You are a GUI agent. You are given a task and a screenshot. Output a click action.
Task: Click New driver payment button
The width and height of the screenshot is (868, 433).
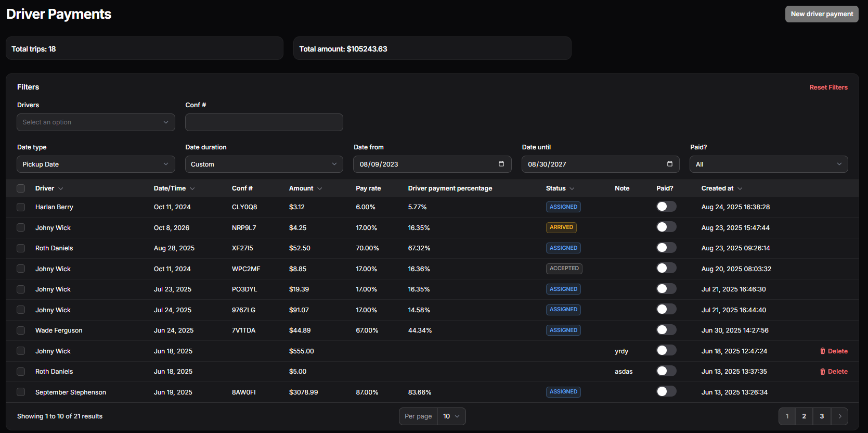822,14
